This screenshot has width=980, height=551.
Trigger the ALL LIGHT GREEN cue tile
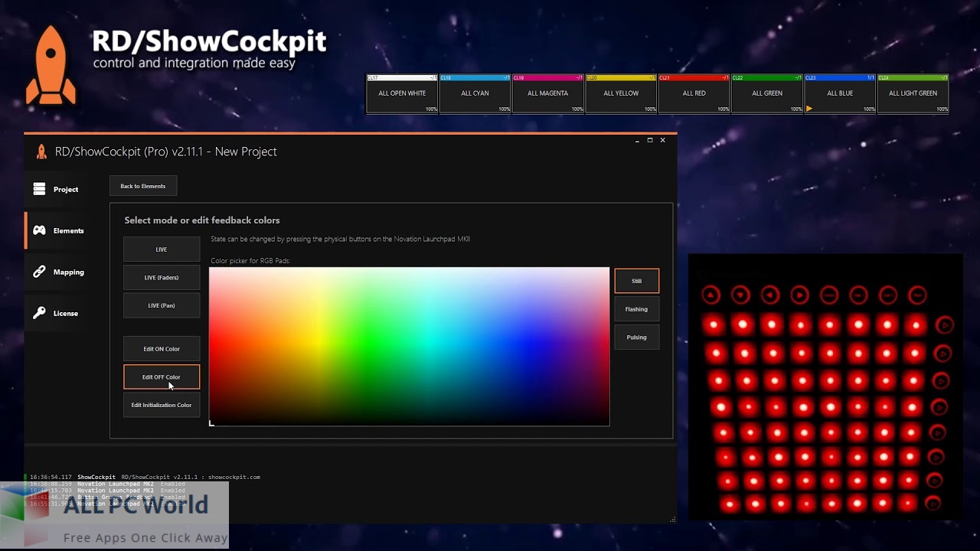913,93
